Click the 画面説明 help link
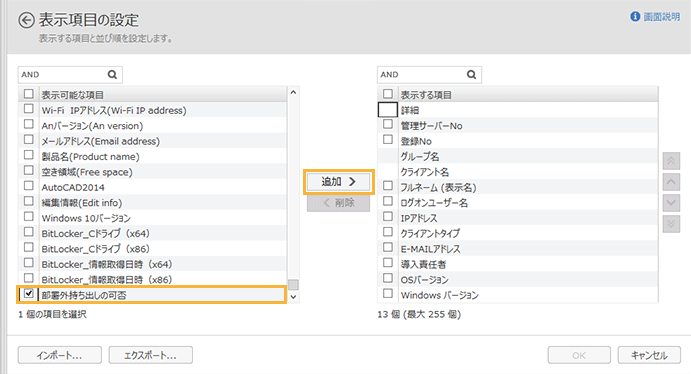 point(661,17)
